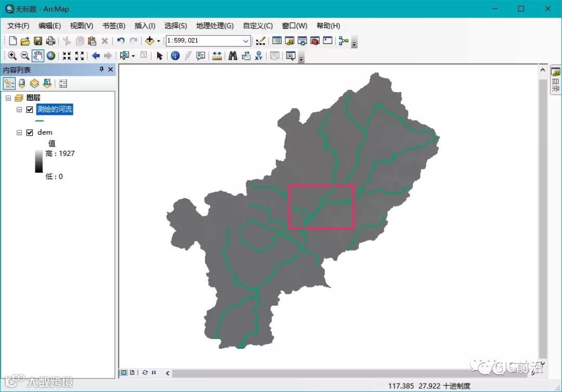The width and height of the screenshot is (562, 392).
Task: Open an existing map file
Action: tap(25, 41)
